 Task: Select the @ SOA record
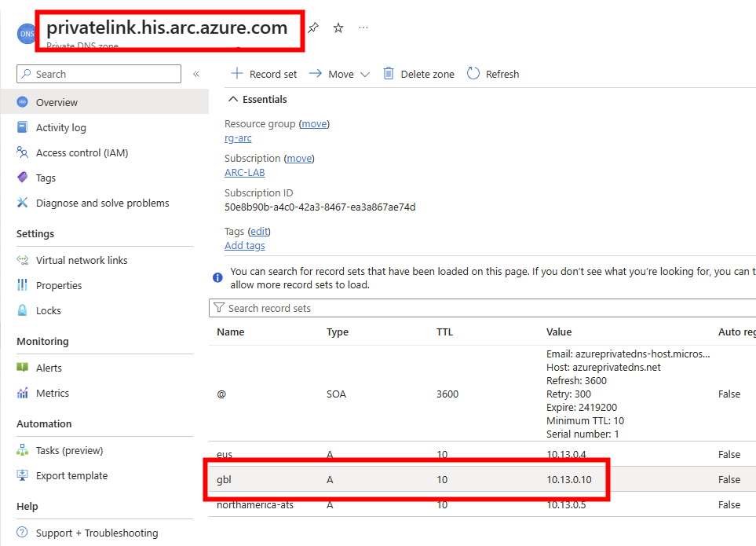482,394
